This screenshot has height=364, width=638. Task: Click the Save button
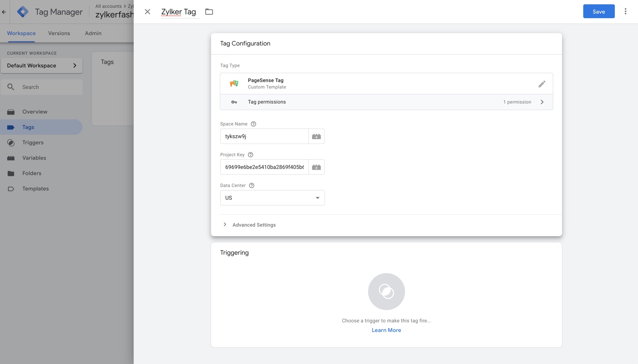[599, 12]
